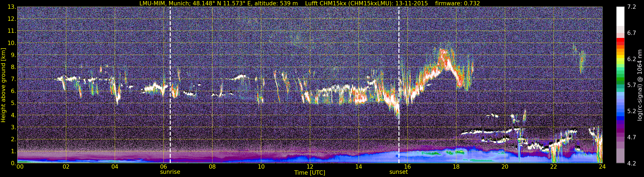The width and height of the screenshot is (644, 177).
Task: Click the '4.' tick on the height axis
Action: [x=13, y=115]
